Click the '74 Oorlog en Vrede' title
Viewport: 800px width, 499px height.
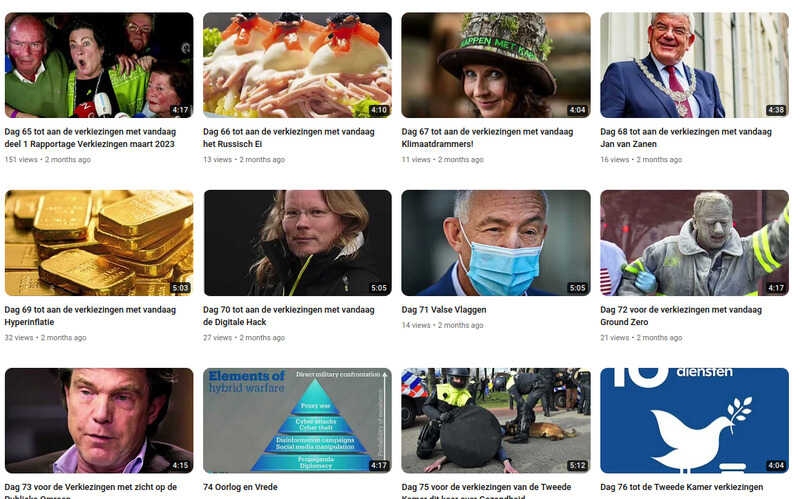click(x=240, y=487)
